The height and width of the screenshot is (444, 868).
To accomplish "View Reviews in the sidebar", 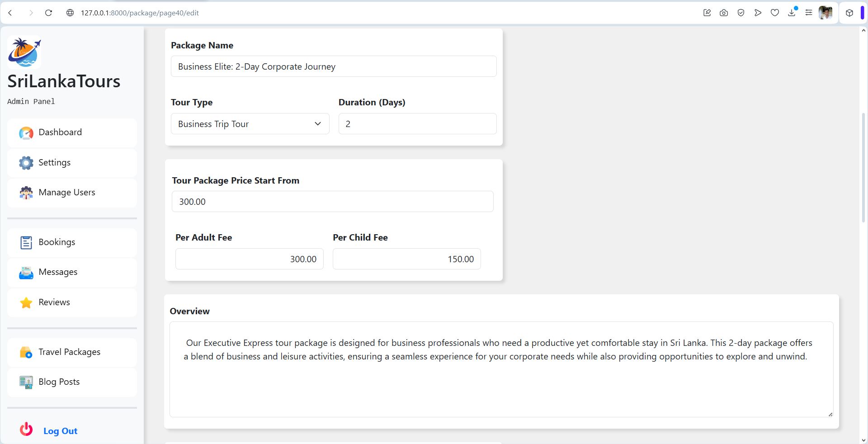I will 72,302.
